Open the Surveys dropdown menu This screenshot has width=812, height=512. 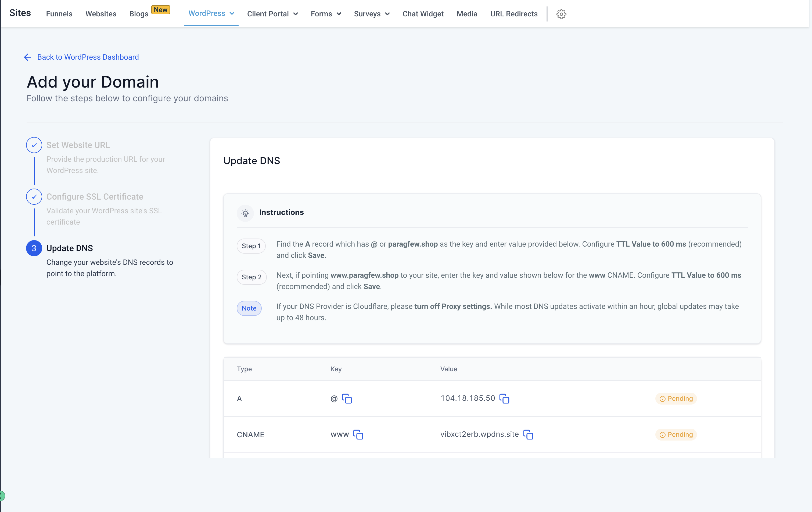[372, 14]
